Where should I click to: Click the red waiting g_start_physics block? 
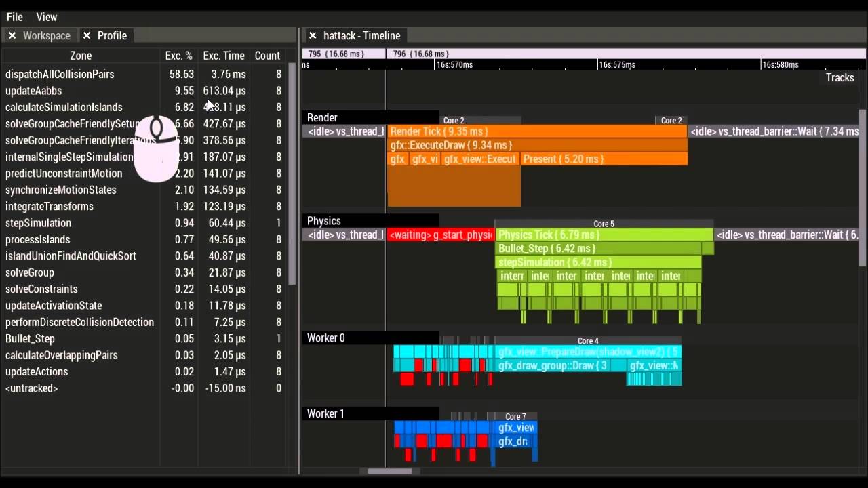[x=440, y=235]
